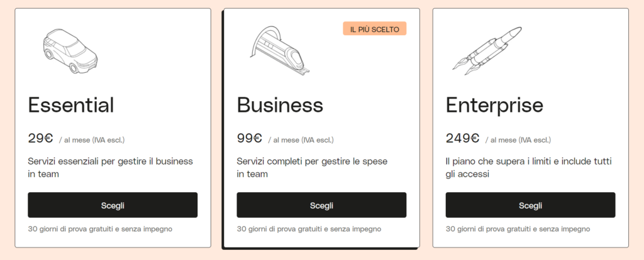Image resolution: width=644 pixels, height=260 pixels.
Task: Click the 30-day trial note under Enterprise
Action: click(518, 229)
